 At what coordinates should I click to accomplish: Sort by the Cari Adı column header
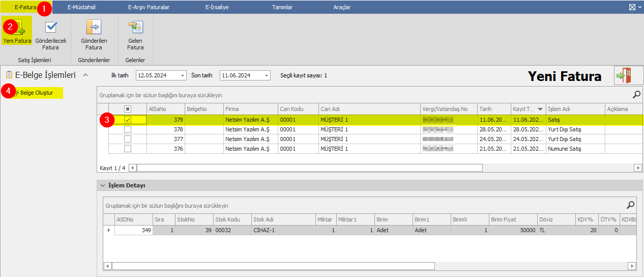point(369,109)
